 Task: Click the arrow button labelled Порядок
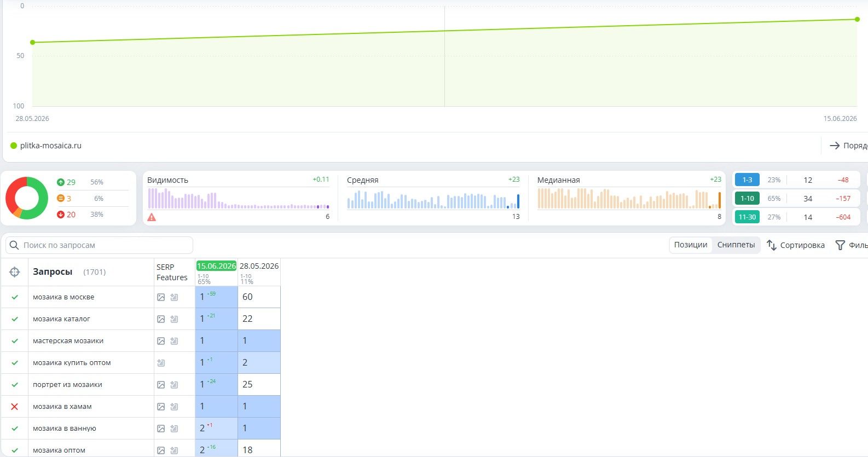pyautogui.click(x=848, y=146)
